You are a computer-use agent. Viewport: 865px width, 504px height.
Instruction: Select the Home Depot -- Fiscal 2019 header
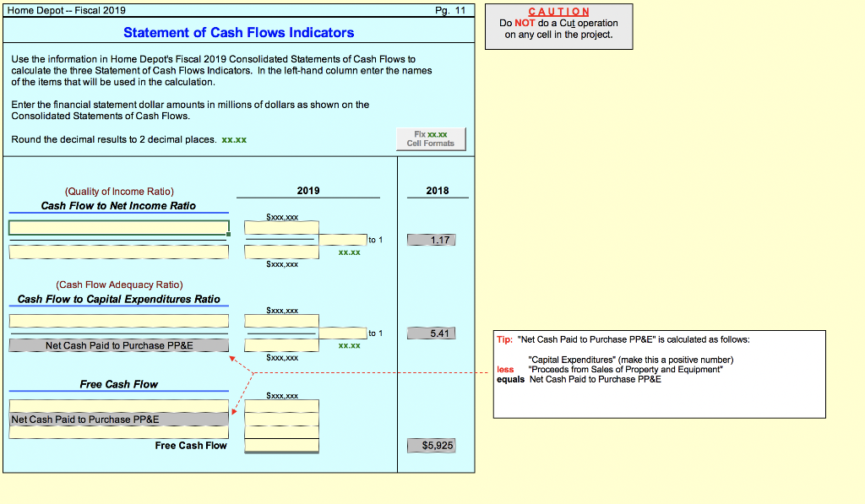pyautogui.click(x=68, y=10)
